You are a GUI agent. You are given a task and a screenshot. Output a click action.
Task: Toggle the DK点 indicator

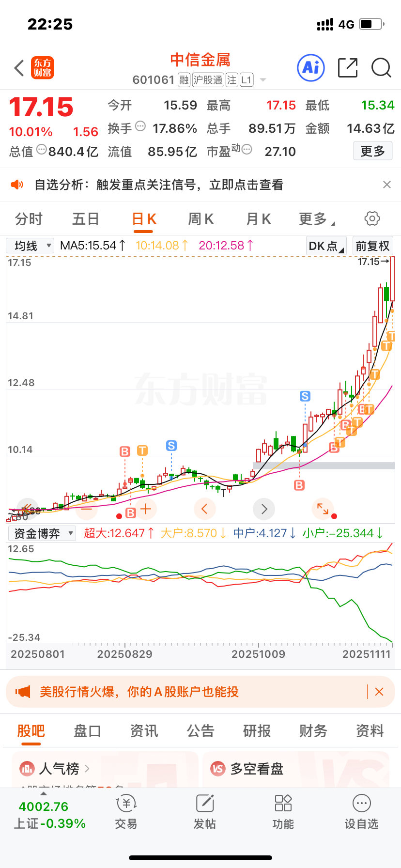[326, 246]
